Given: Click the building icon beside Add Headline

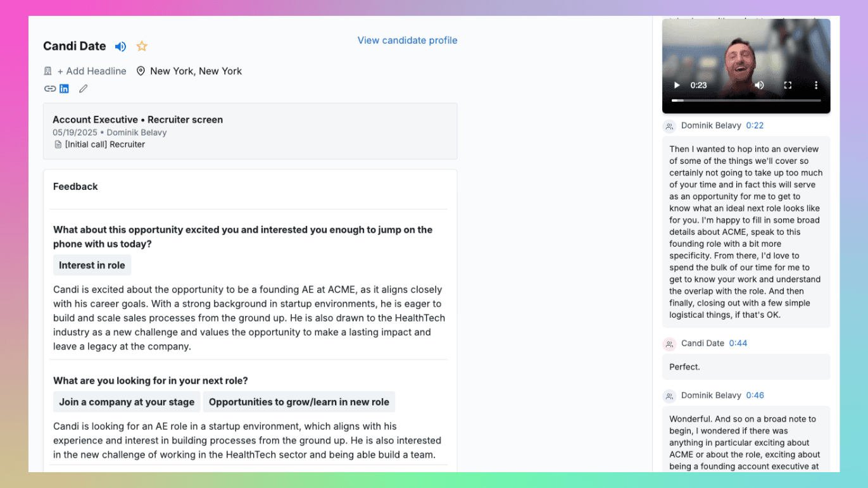Looking at the screenshot, I should pos(48,71).
